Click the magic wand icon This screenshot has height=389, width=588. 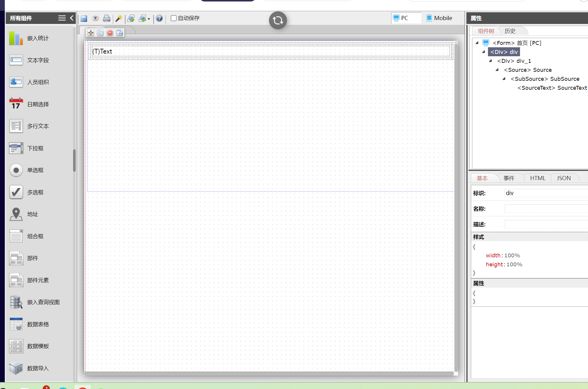pyautogui.click(x=119, y=19)
